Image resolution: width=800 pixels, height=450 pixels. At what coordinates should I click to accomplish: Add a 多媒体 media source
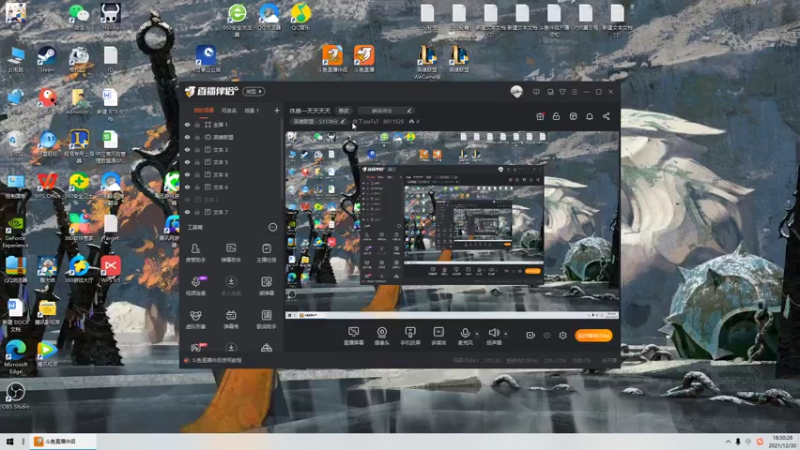click(x=438, y=336)
